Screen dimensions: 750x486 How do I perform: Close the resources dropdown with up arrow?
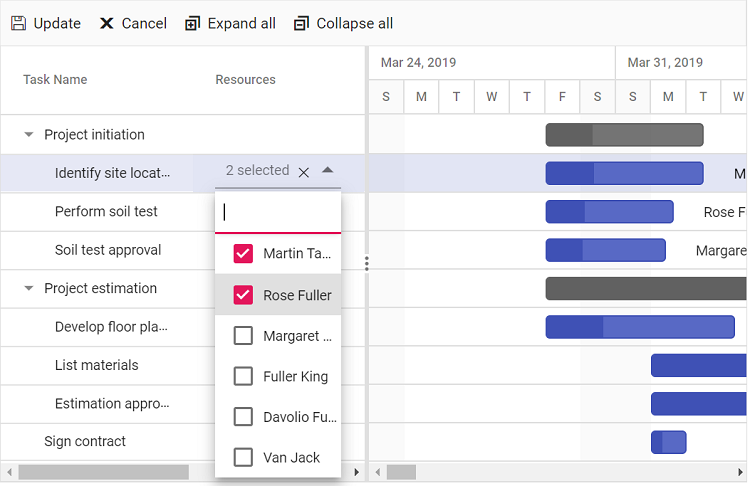(328, 170)
